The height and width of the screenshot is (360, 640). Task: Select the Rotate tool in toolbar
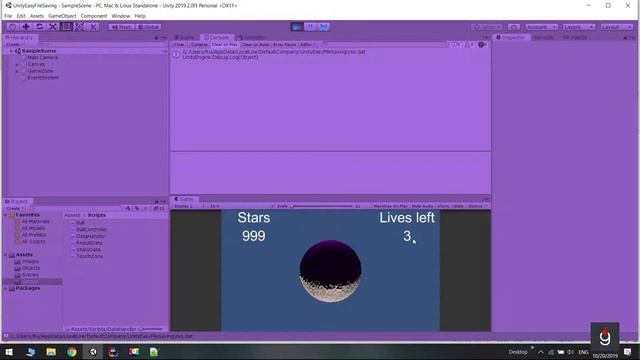click(x=39, y=27)
